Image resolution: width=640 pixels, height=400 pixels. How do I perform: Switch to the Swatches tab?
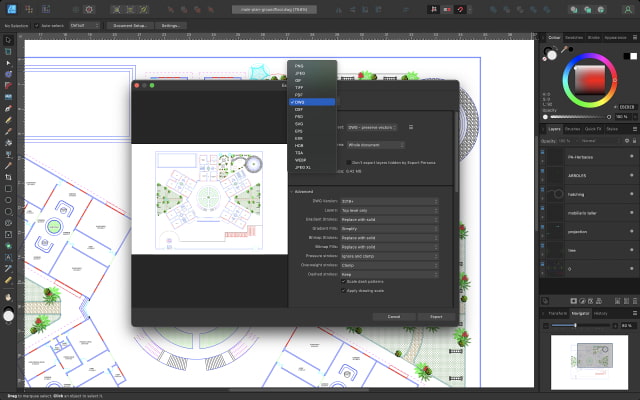pos(574,37)
